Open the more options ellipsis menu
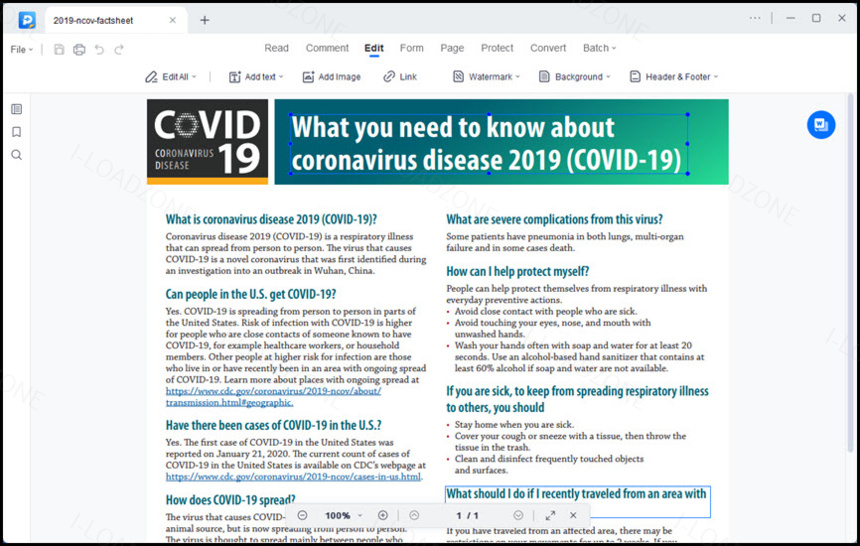Image resolution: width=860 pixels, height=546 pixels. pos(755,18)
